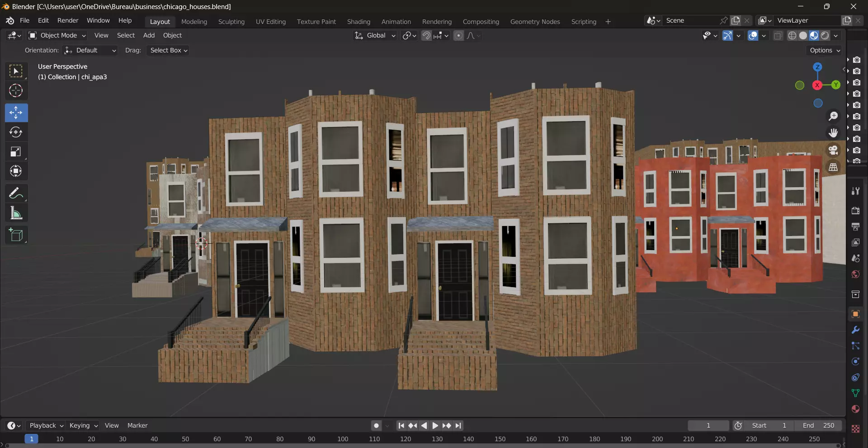The image size is (868, 448).
Task: Click the pan hand viewport icon
Action: [x=833, y=133]
